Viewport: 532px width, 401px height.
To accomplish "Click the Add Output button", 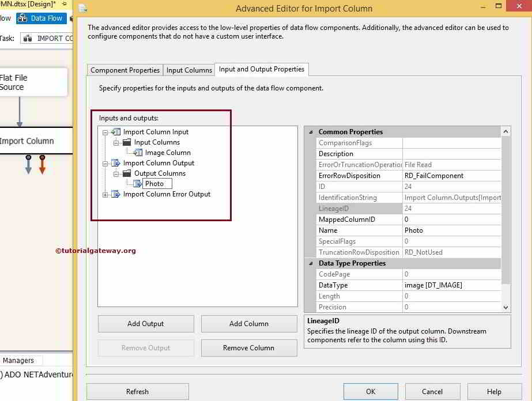I will [145, 323].
